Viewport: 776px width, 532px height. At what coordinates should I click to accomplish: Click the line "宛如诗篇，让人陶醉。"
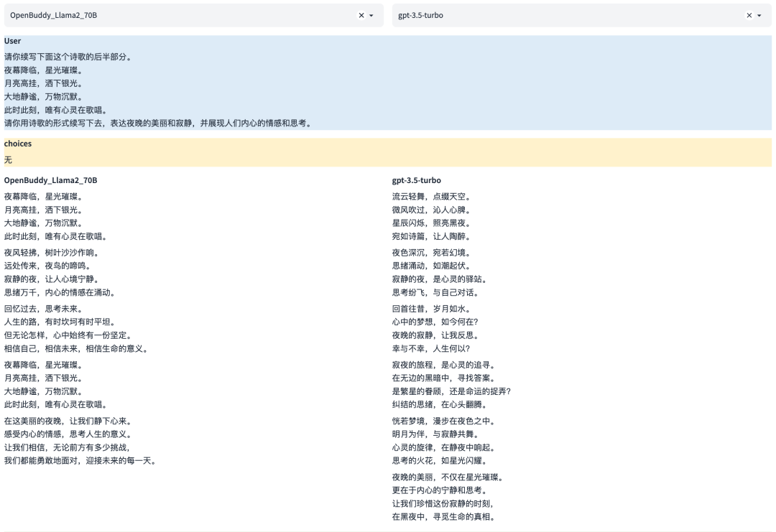point(433,236)
